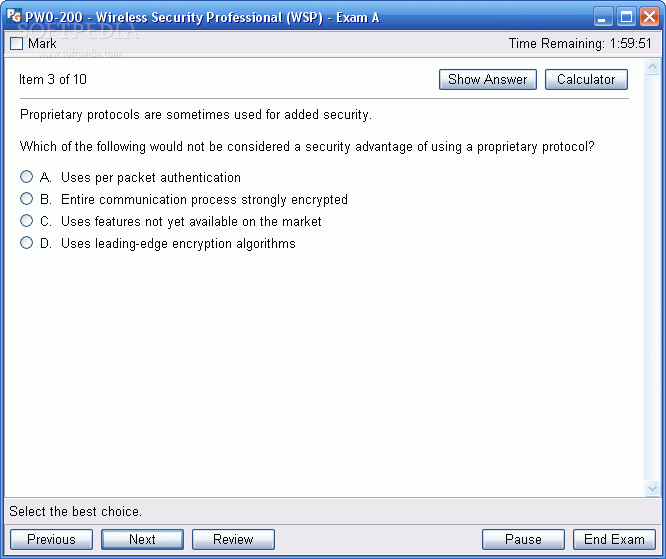This screenshot has width=666, height=559.
Task: Click the Time Remaining display
Action: tap(580, 43)
